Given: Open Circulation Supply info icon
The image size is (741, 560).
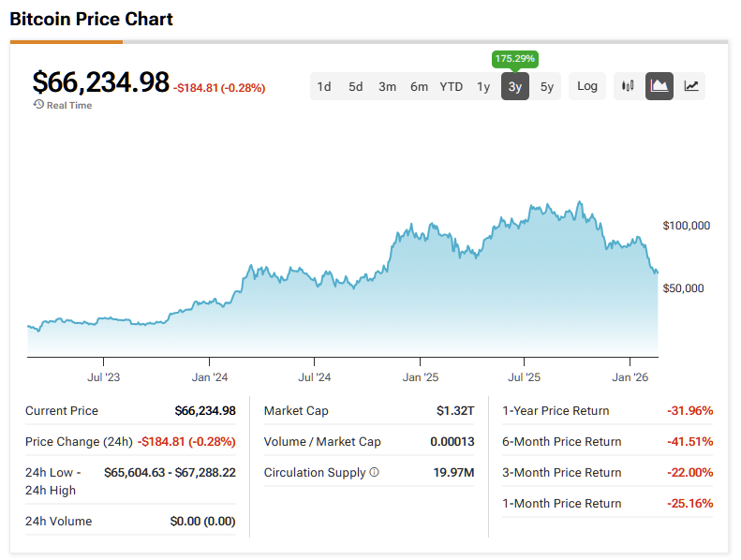Looking at the screenshot, I should [375, 472].
